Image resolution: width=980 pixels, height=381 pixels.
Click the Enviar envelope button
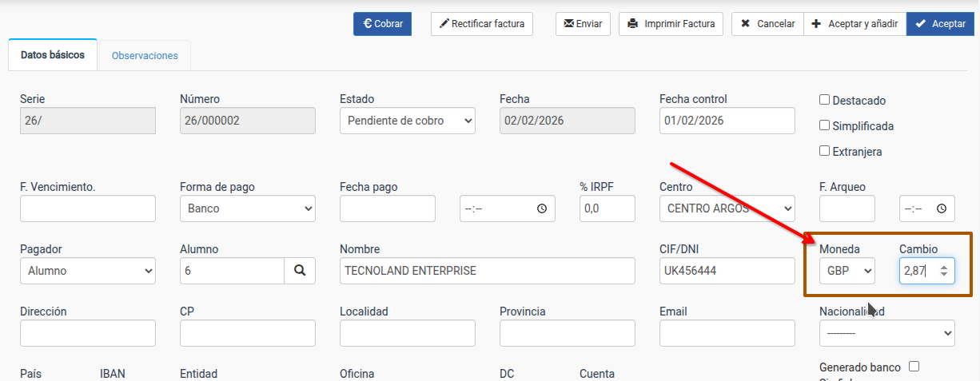tap(583, 24)
